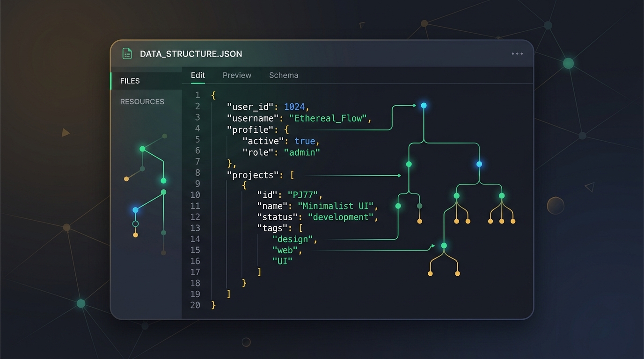The image size is (644, 359).
Task: Switch to the Edit tab
Action: point(198,75)
